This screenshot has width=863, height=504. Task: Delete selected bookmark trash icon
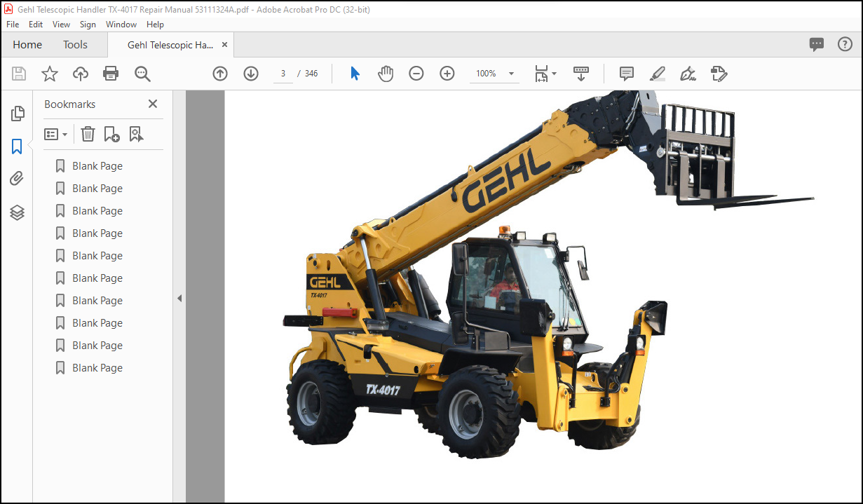point(88,134)
